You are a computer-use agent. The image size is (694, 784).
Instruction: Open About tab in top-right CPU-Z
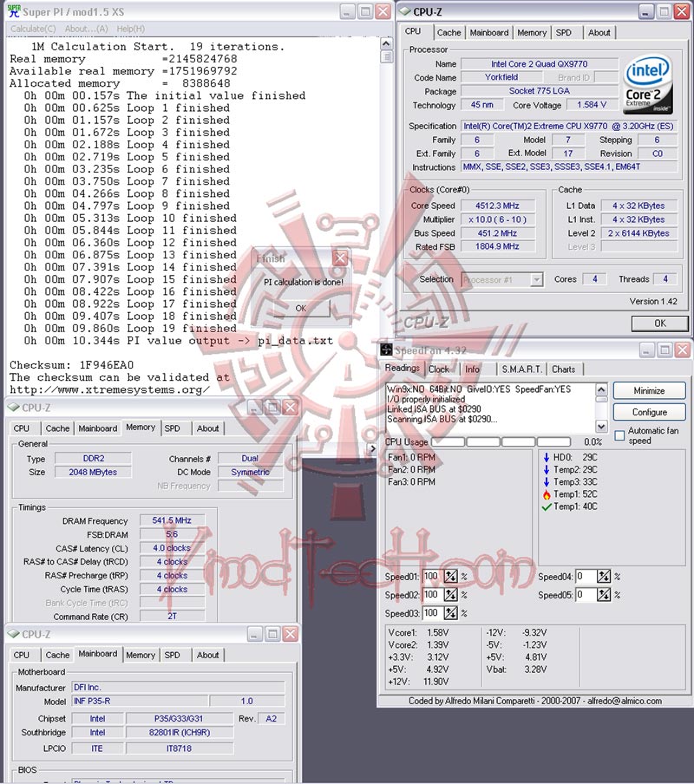[x=599, y=32]
